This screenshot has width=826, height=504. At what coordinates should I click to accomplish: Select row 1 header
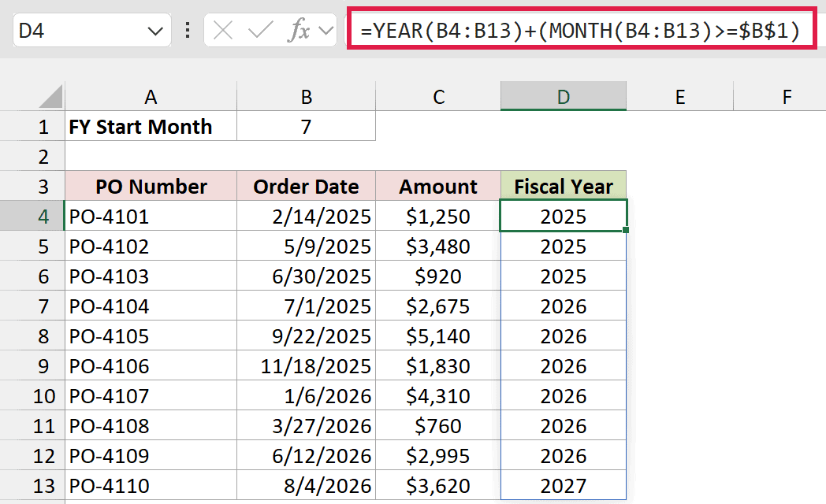point(32,127)
